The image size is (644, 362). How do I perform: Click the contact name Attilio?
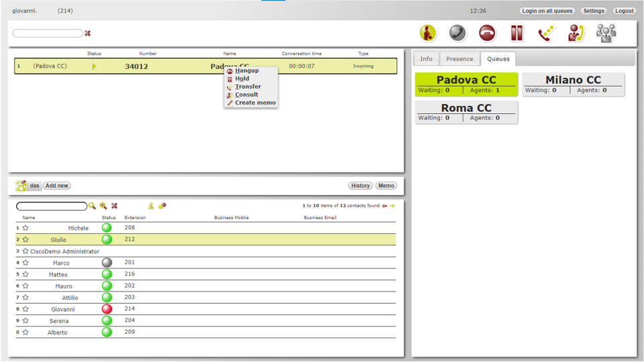70,298
